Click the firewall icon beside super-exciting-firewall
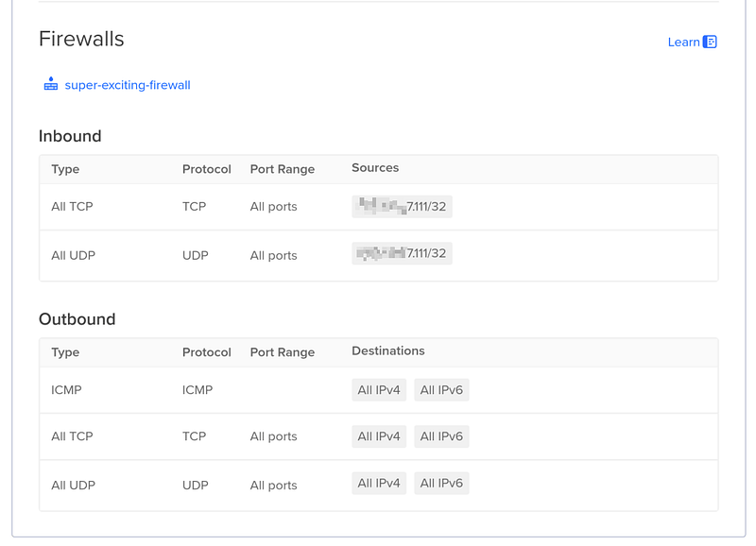This screenshot has width=756, height=546. click(51, 84)
